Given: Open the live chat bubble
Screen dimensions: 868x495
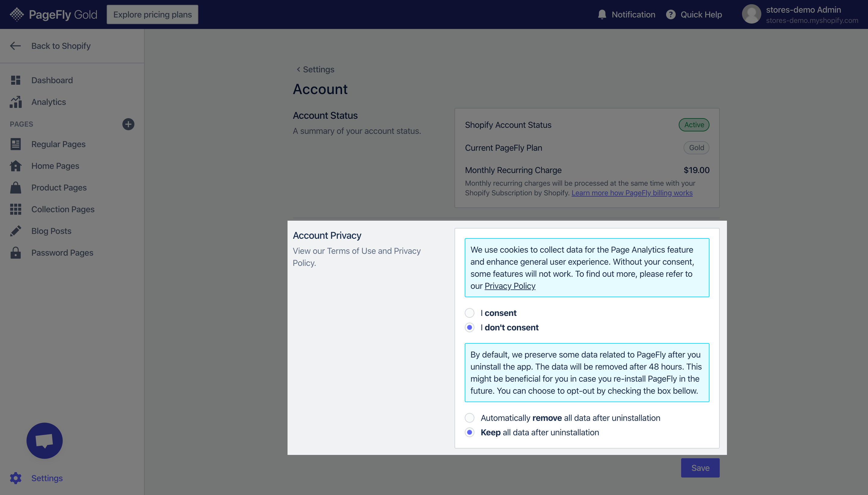Looking at the screenshot, I should [45, 441].
